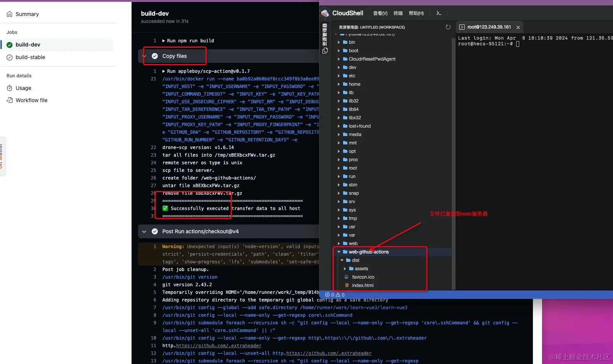This screenshot has width=613, height=364.
Task: Click the dev folder icon
Action: [x=345, y=67]
